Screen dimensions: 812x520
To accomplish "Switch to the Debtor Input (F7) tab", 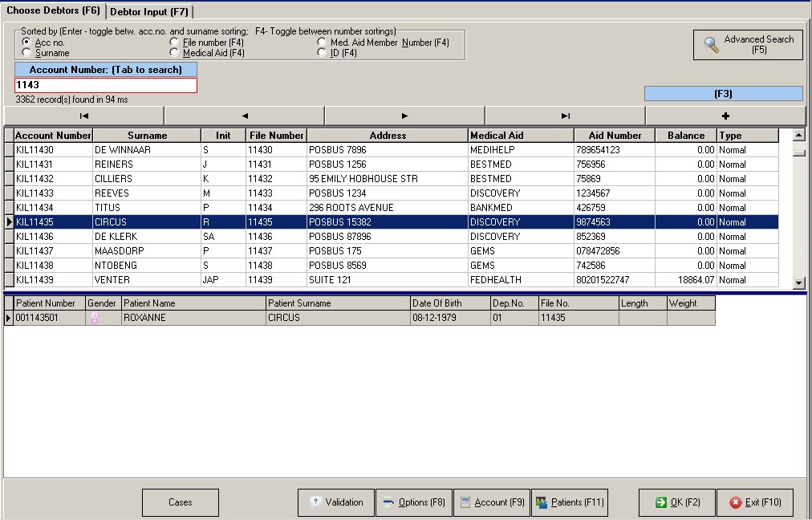I will (150, 11).
